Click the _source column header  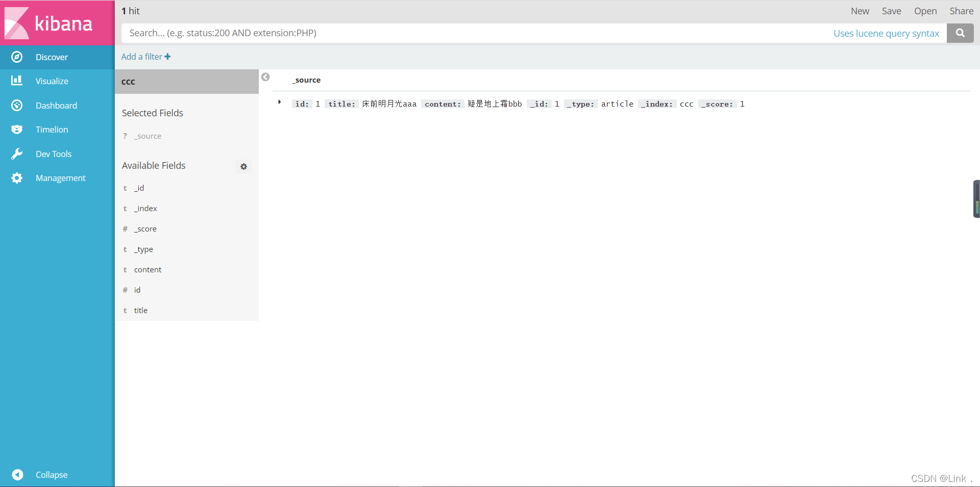[x=306, y=80]
